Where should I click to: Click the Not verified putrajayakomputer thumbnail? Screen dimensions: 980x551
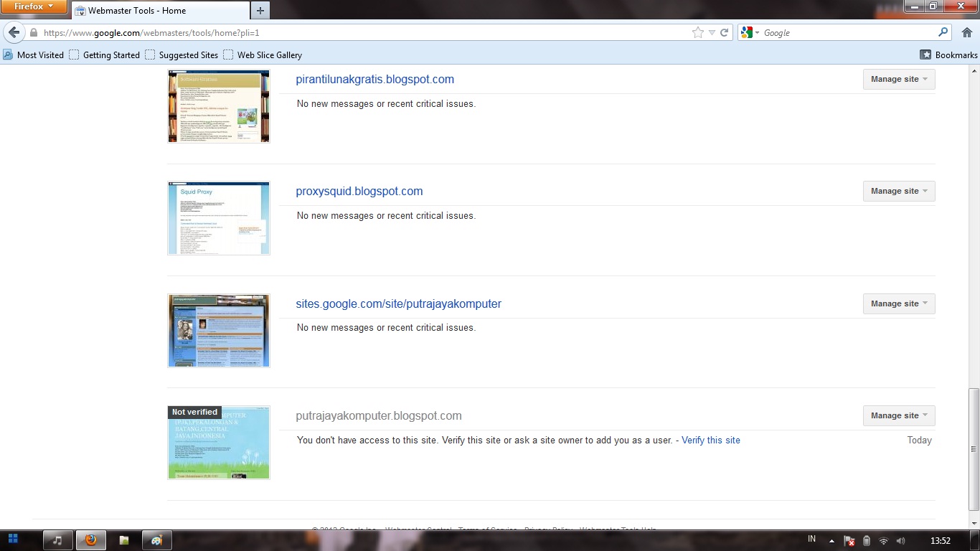[219, 443]
